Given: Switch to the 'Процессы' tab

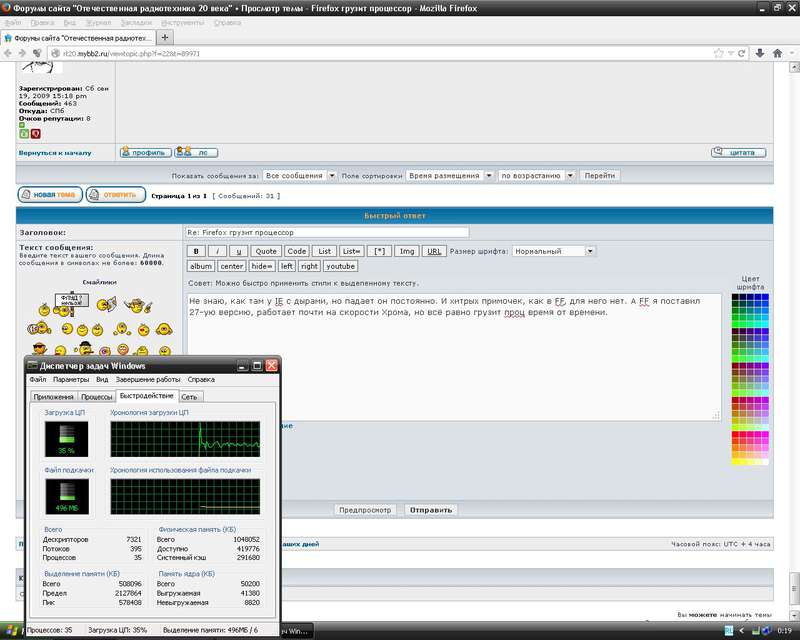Looking at the screenshot, I should click(x=96, y=397).
